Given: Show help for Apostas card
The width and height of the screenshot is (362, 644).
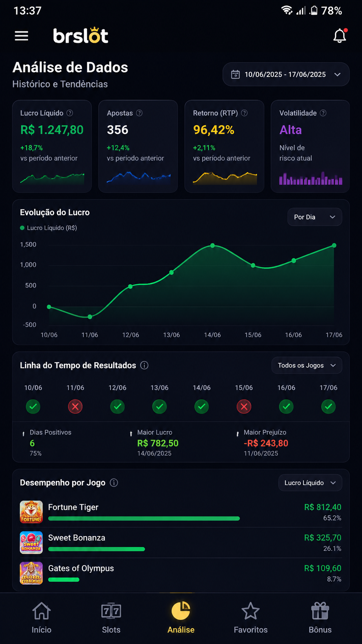Looking at the screenshot, I should point(139,113).
